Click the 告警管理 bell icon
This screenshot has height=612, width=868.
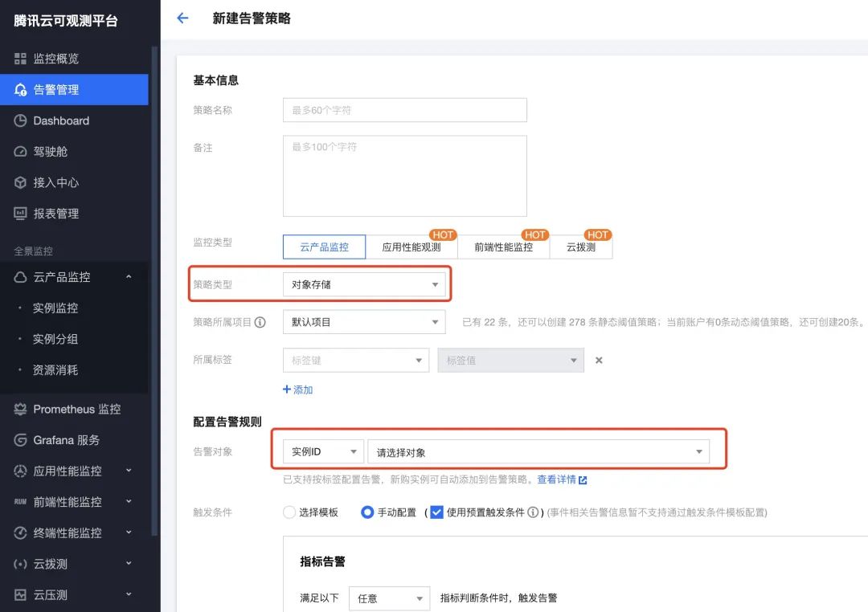coord(20,90)
